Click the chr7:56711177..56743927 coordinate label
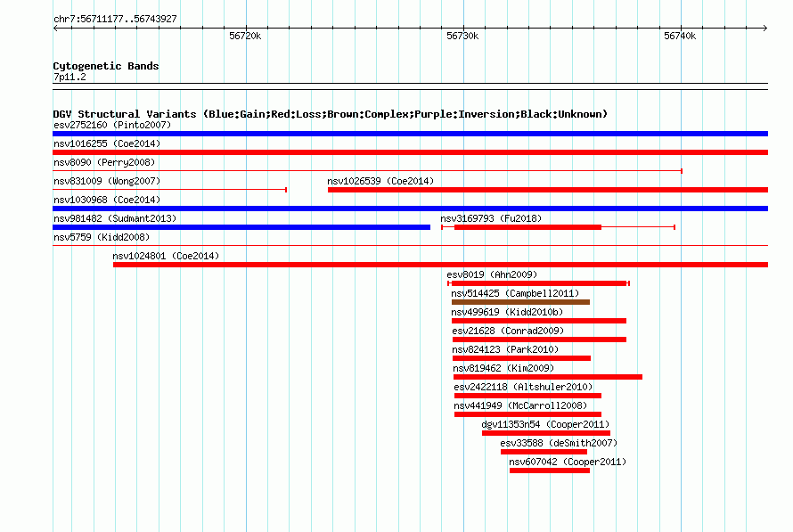 tap(115, 19)
